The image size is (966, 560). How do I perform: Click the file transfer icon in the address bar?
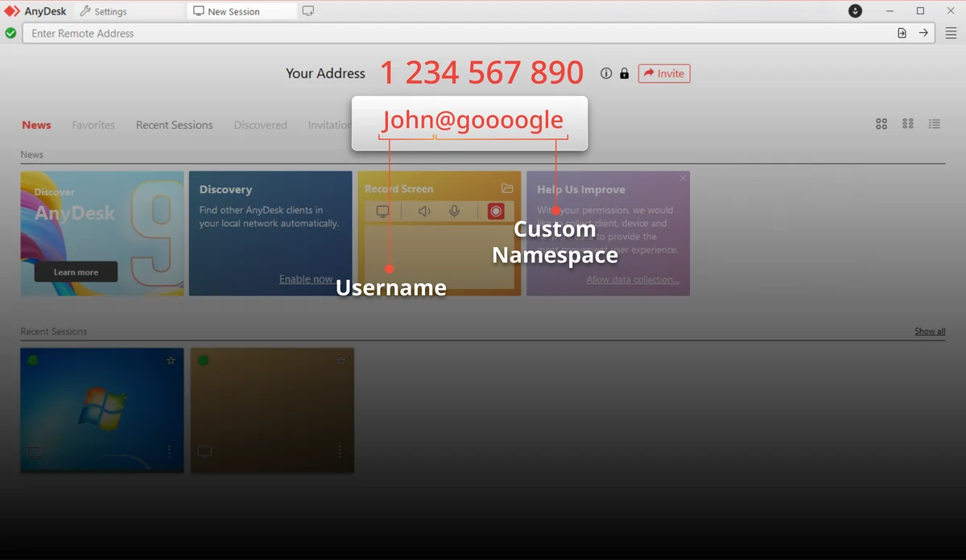(x=902, y=33)
